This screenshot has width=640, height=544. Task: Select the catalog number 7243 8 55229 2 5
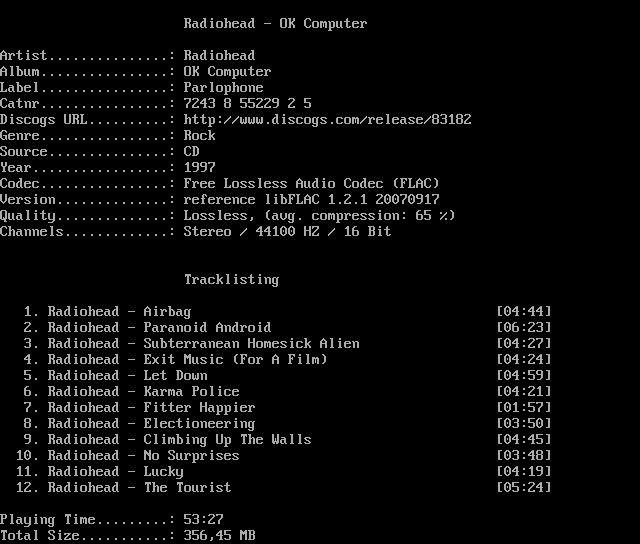click(247, 104)
